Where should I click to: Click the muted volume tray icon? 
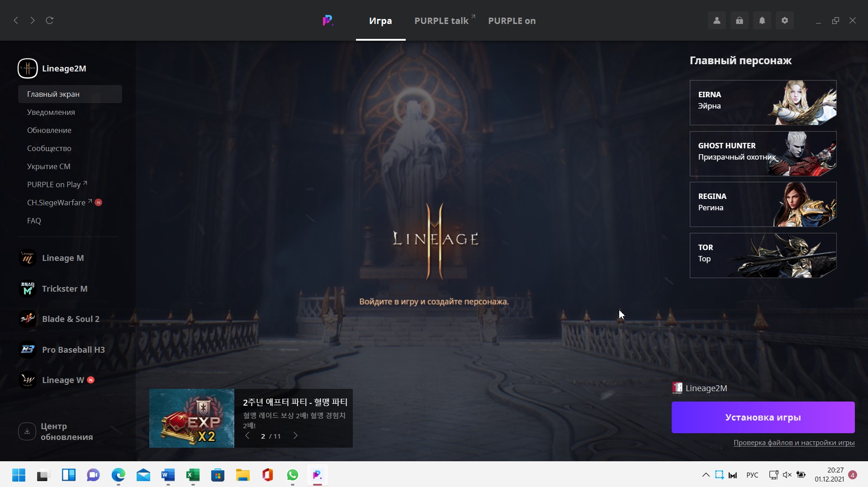pos(787,475)
